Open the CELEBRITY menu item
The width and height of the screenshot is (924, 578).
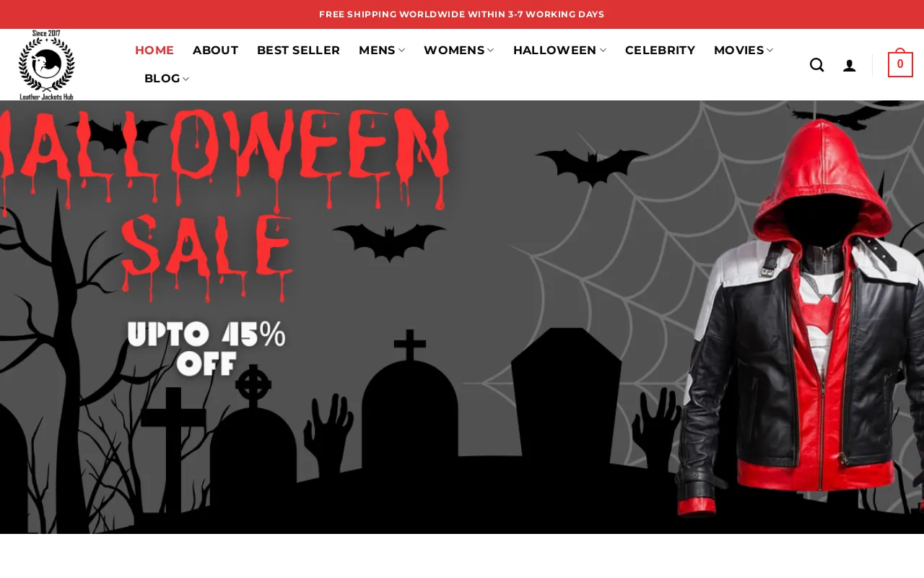click(x=660, y=50)
